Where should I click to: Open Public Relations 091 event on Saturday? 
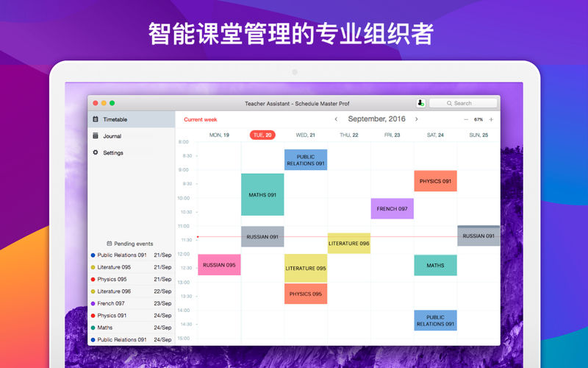coord(435,320)
